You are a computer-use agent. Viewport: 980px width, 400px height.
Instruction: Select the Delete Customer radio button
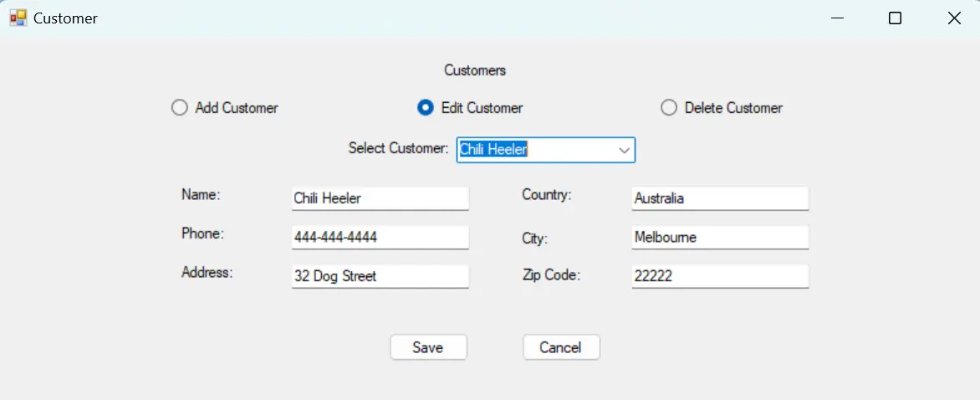click(722, 108)
